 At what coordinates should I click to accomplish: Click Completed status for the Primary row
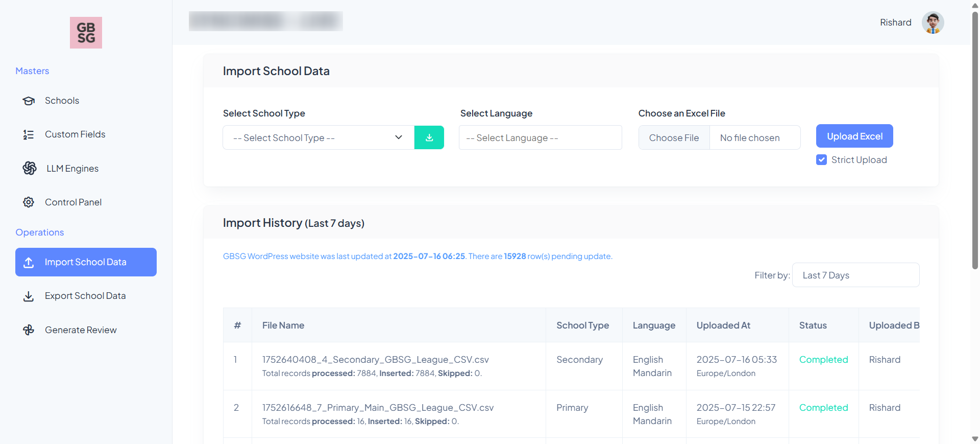point(824,408)
